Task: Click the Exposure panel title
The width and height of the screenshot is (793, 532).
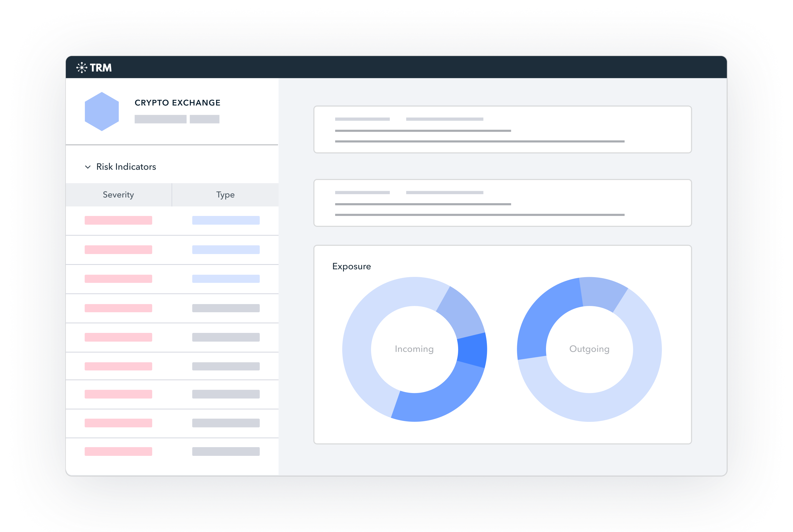Action: (351, 266)
